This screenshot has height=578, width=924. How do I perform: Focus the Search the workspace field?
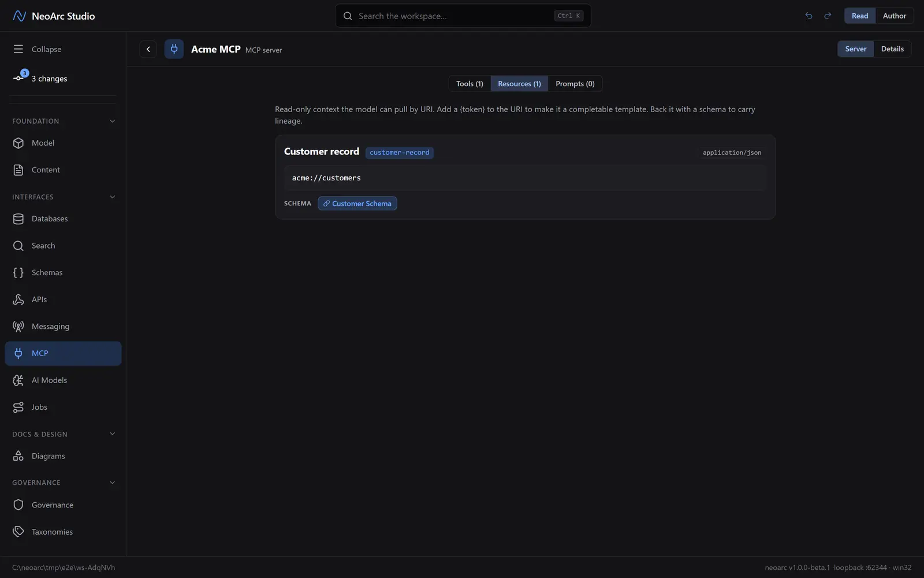tap(463, 16)
